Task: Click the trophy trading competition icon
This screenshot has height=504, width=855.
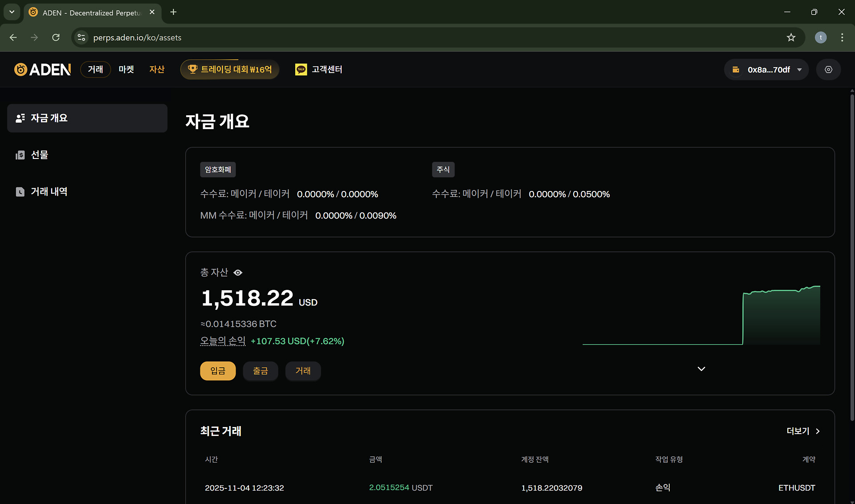Action: click(x=192, y=69)
